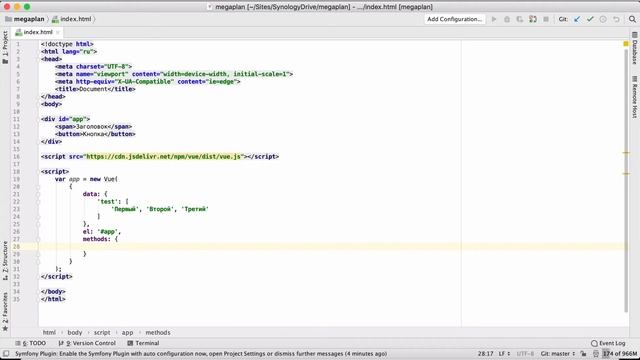
Task: Click the <title>Document</title> line
Action: click(95, 89)
